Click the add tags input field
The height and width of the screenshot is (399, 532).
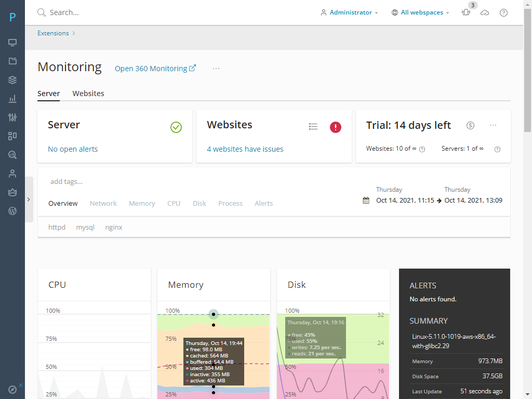(66, 181)
